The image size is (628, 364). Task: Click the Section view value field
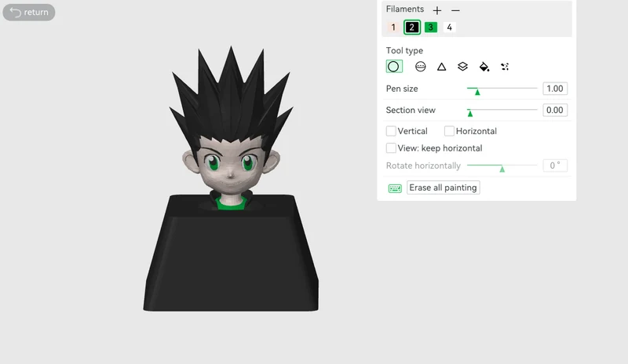pos(555,110)
